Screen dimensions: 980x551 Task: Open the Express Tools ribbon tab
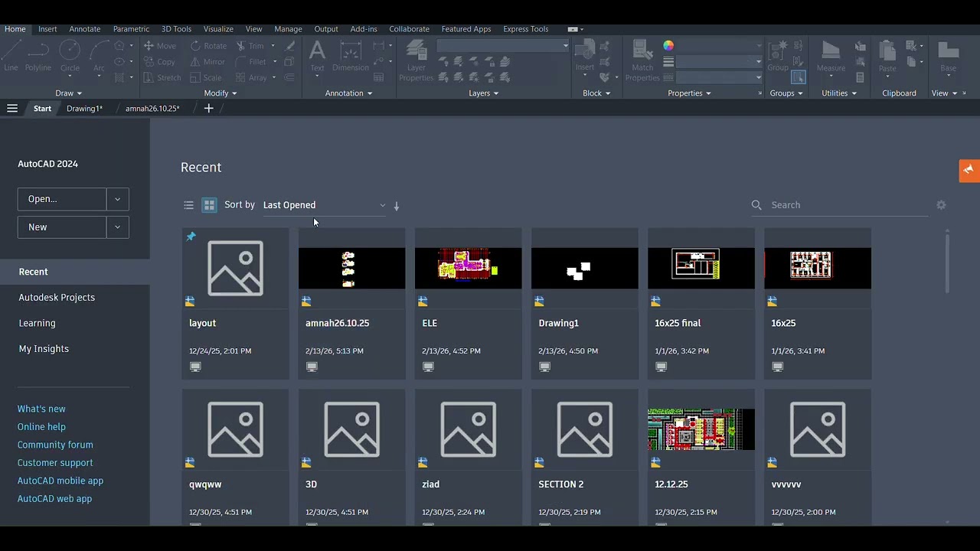[x=526, y=29]
